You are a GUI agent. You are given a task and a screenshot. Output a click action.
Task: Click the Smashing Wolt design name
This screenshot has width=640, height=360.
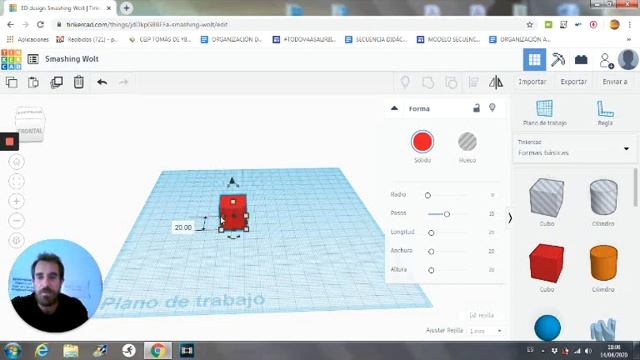[72, 59]
